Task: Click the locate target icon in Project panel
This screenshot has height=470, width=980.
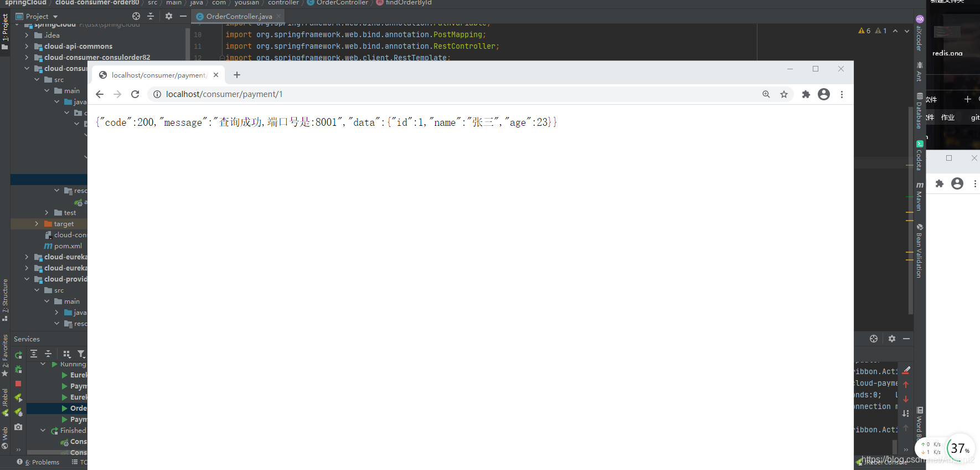Action: coord(136,16)
